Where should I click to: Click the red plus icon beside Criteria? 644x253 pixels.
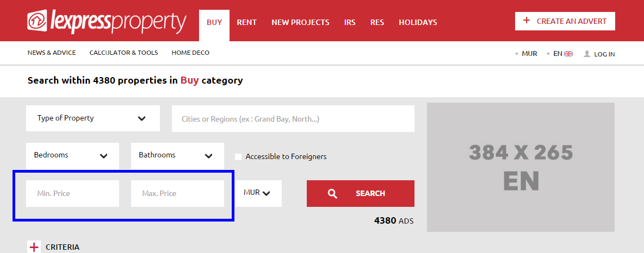pos(34,247)
